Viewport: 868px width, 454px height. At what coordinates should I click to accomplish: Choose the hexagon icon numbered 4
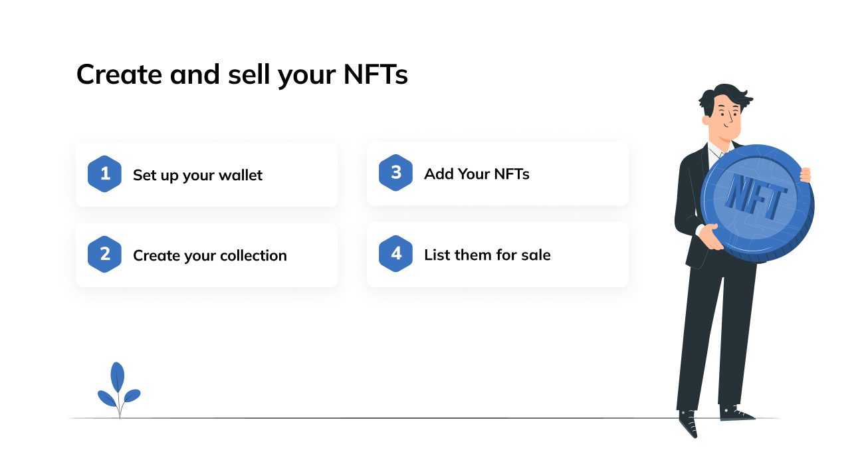coord(395,254)
